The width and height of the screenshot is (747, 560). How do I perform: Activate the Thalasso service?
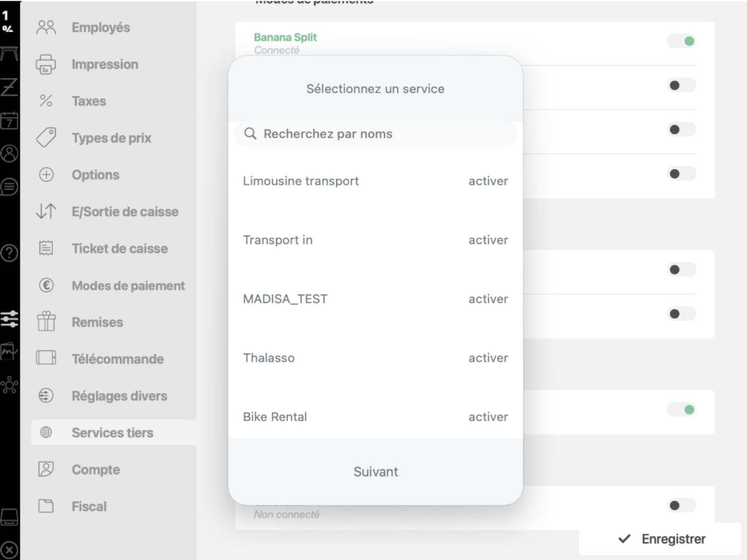488,358
